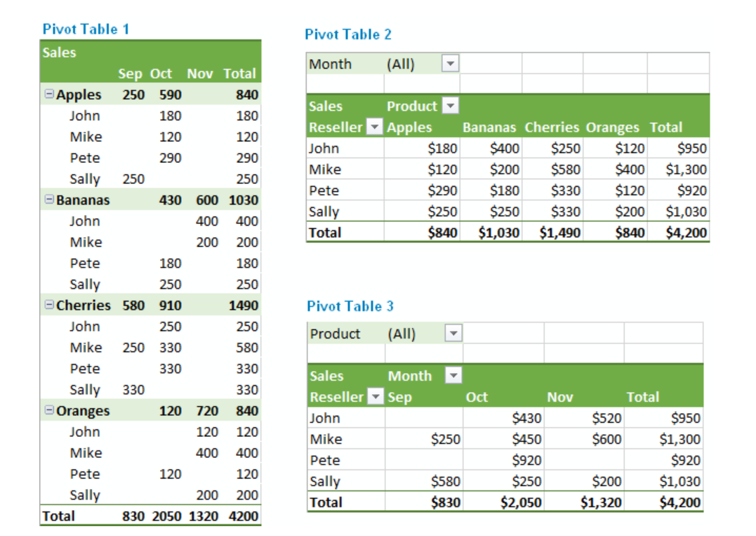
Task: Select Pete's Oct $920 cell in Pivot Table 3
Action: pos(526,460)
